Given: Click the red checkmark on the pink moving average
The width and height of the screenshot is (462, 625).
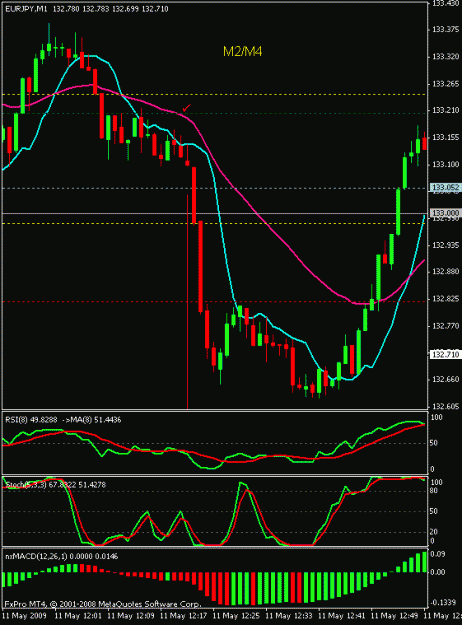Looking at the screenshot, I should point(187,108).
